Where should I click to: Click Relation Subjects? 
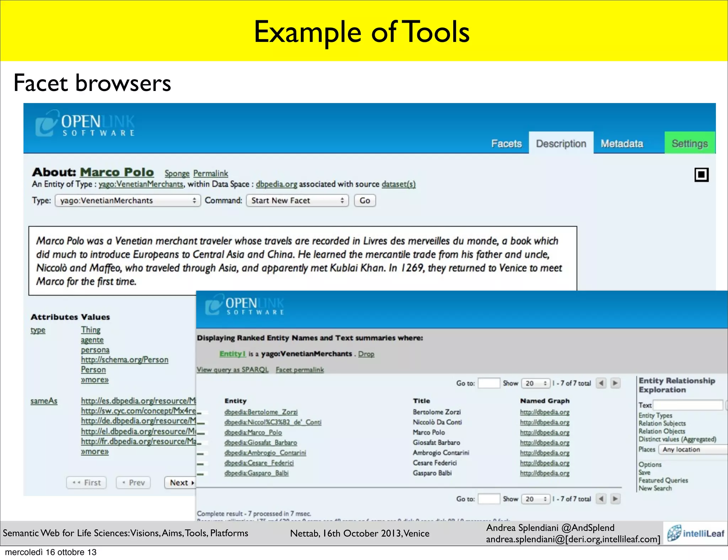click(x=662, y=423)
